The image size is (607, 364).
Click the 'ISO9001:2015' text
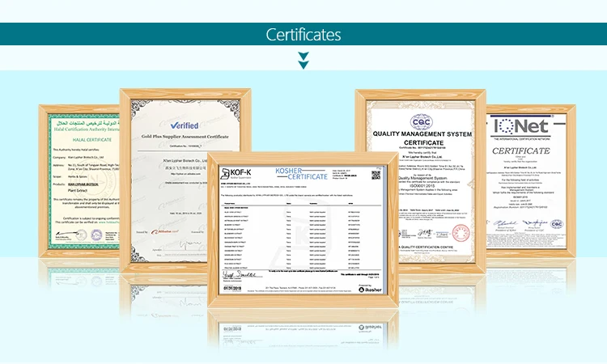click(422, 186)
